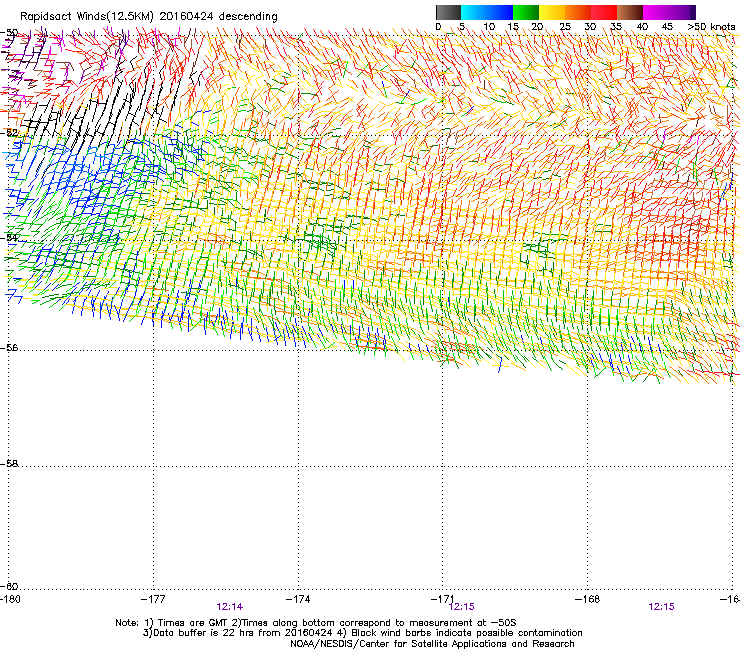The height and width of the screenshot is (650, 740).
Task: Choose the red 30-35 knots legend swatch
Action: (604, 12)
